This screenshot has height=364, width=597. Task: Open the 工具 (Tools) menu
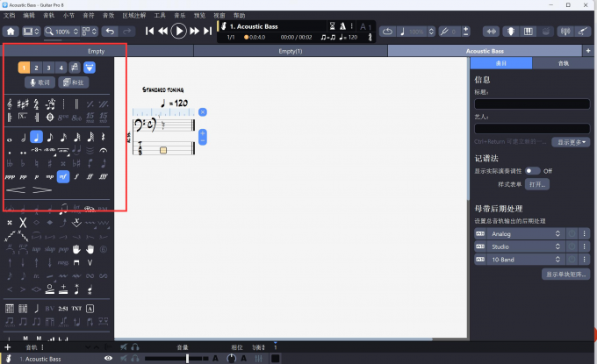tap(159, 15)
